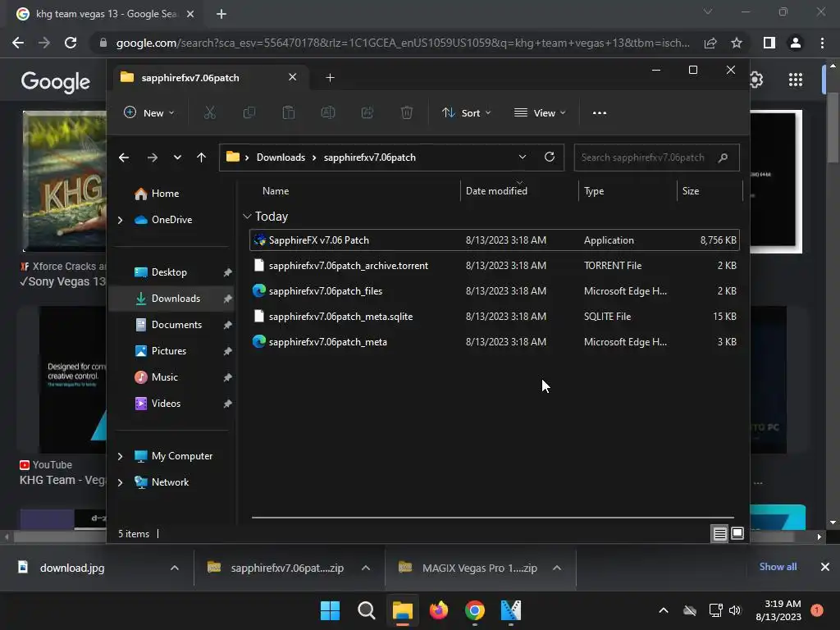The width and height of the screenshot is (840, 630).
Task: Click the Cut icon in Explorer toolbar
Action: click(x=209, y=112)
